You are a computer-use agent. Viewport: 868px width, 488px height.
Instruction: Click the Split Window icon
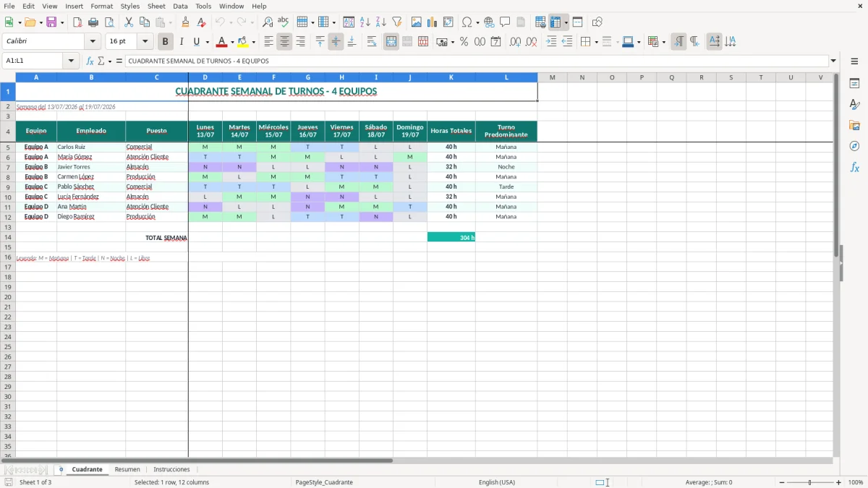click(x=577, y=22)
